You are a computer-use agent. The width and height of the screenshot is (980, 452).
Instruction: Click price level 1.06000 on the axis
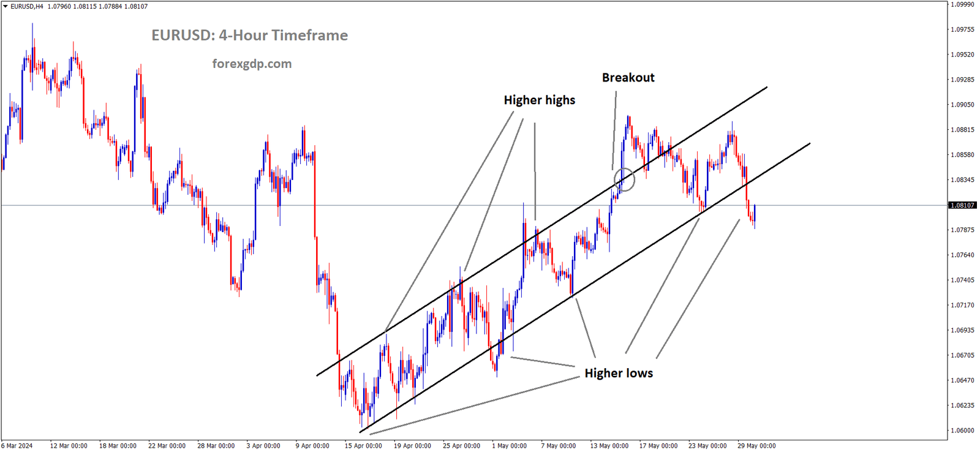(x=962, y=431)
